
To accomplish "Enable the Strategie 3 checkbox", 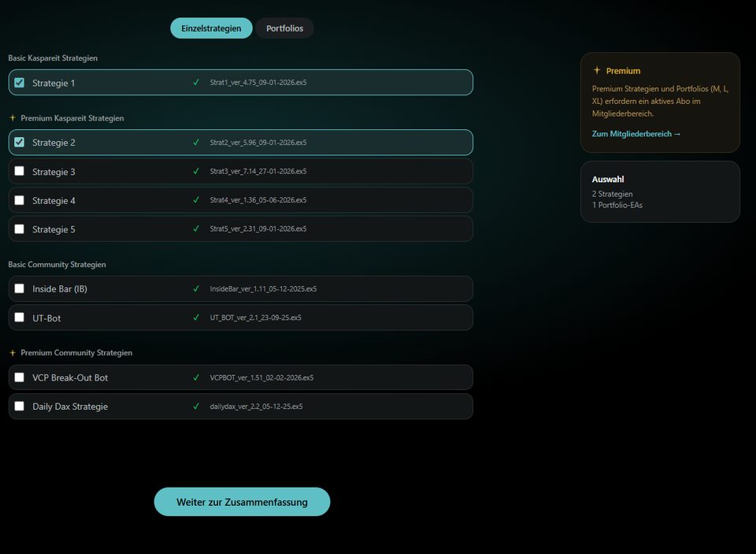I will point(19,171).
